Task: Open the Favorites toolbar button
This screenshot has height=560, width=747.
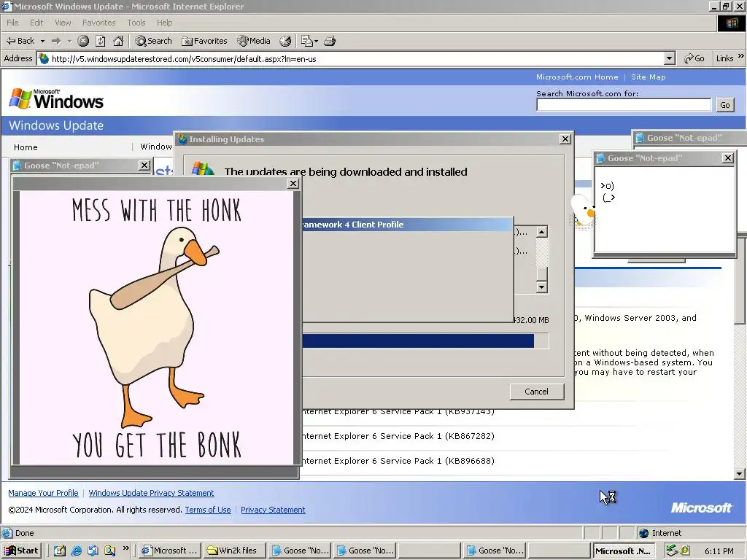Action: [205, 41]
